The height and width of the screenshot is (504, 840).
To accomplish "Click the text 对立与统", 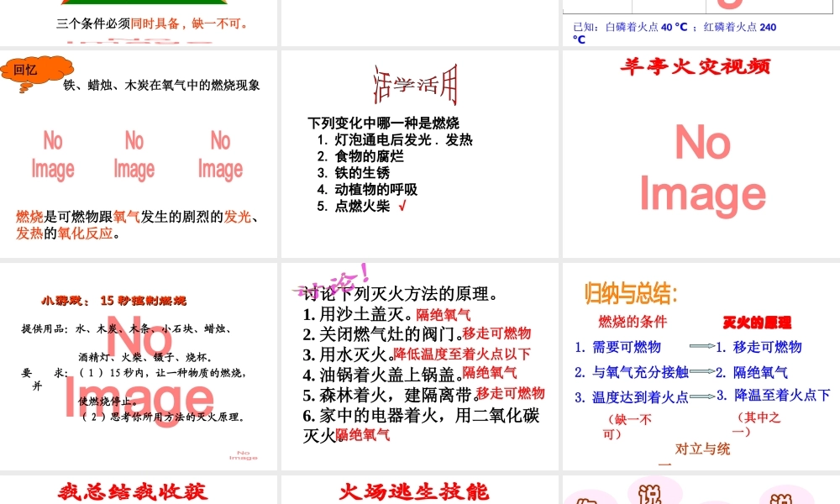I will click(702, 449).
